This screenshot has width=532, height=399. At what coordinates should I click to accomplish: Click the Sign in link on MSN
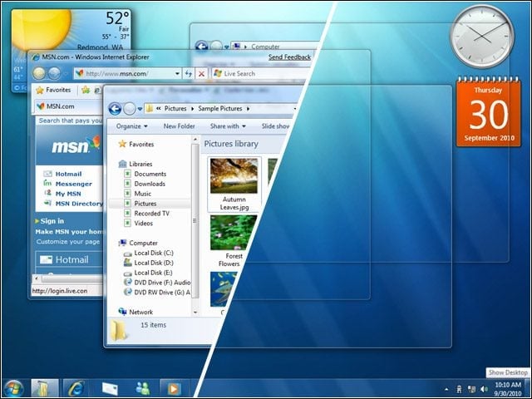[x=52, y=221]
